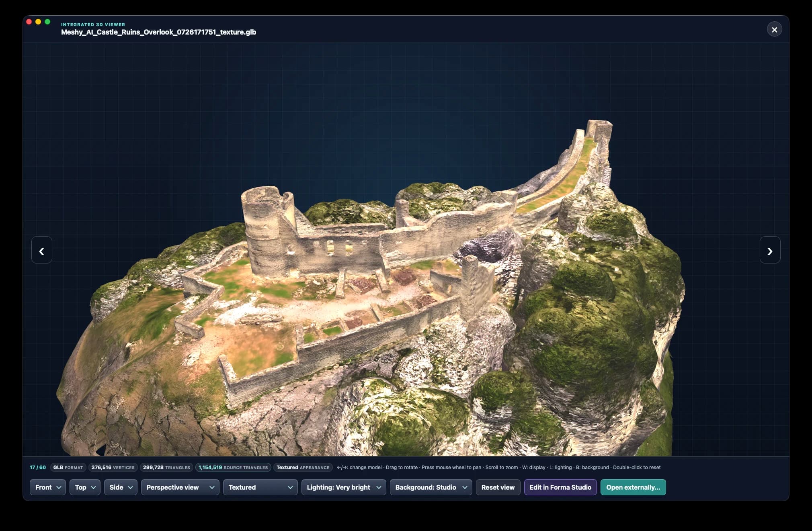812x531 pixels.
Task: Click the green maximize window dot
Action: tap(47, 22)
